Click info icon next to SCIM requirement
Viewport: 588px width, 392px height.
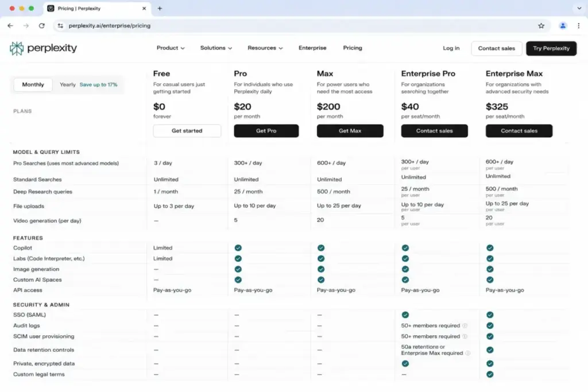(465, 336)
